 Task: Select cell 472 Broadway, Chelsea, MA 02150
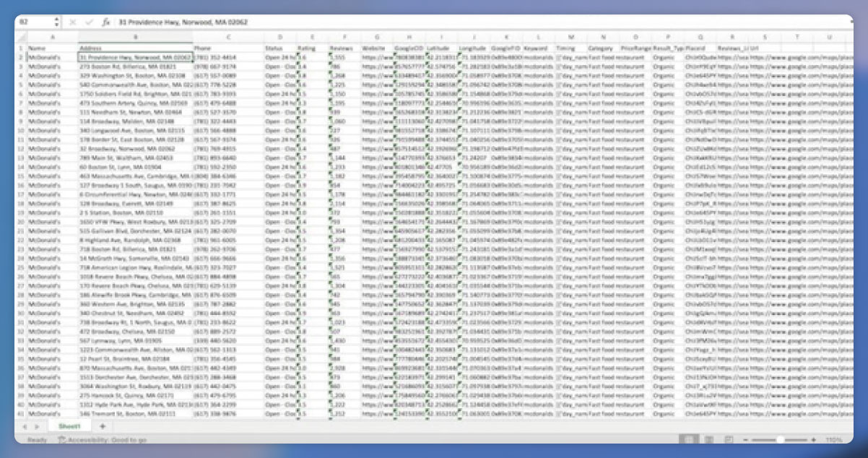click(134, 331)
